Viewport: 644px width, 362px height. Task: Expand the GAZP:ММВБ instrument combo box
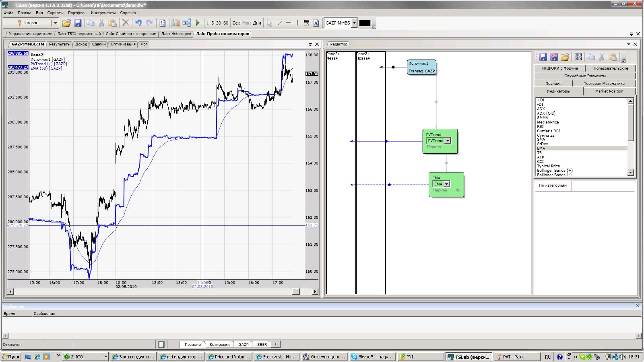pos(354,23)
